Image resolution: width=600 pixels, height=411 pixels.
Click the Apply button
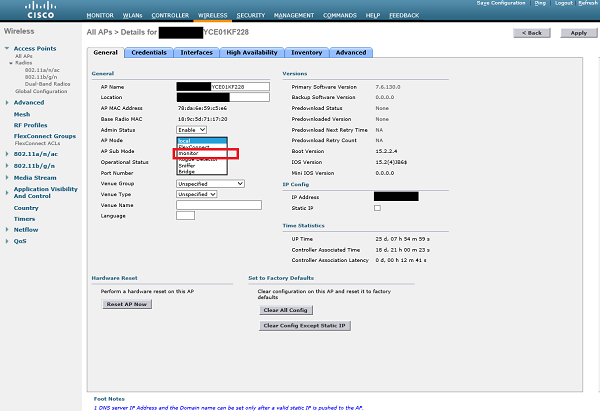tap(578, 33)
